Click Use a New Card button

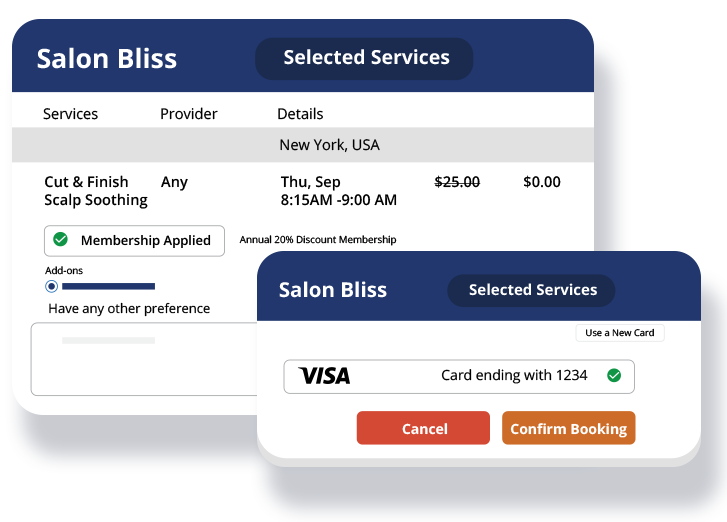619,333
